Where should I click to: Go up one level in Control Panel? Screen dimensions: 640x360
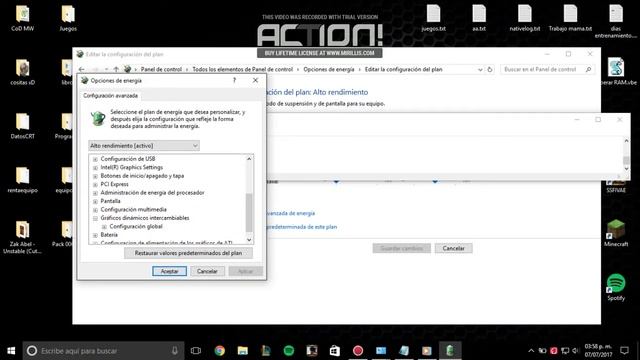(x=116, y=69)
